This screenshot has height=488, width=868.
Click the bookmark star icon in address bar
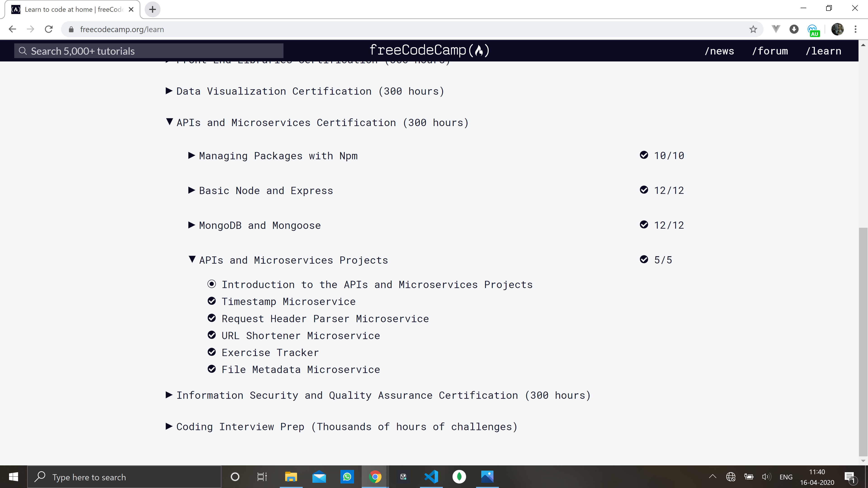coord(753,29)
